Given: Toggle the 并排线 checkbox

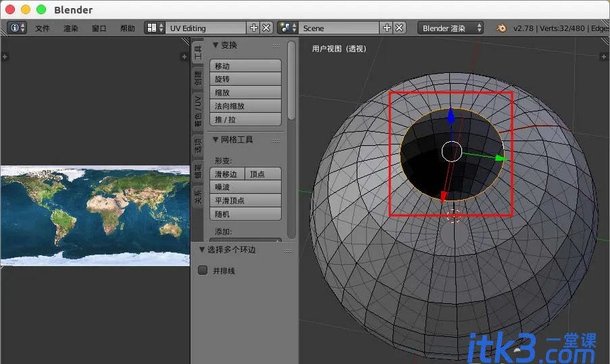Looking at the screenshot, I should [203, 270].
